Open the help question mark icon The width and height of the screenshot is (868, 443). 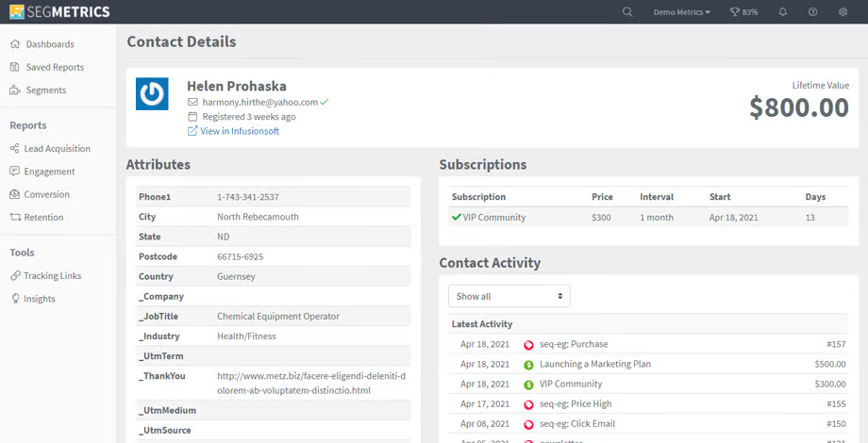[x=812, y=11]
